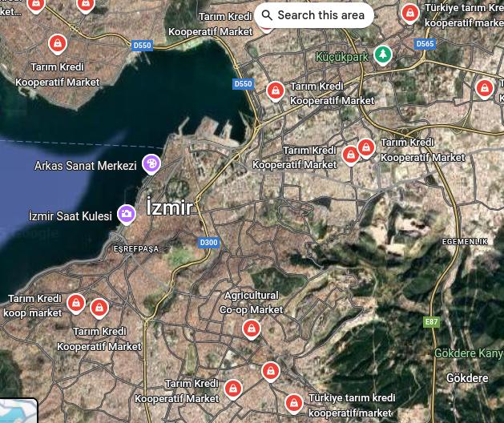Select the EŞREFPAŞA neighborhood label

(x=135, y=249)
